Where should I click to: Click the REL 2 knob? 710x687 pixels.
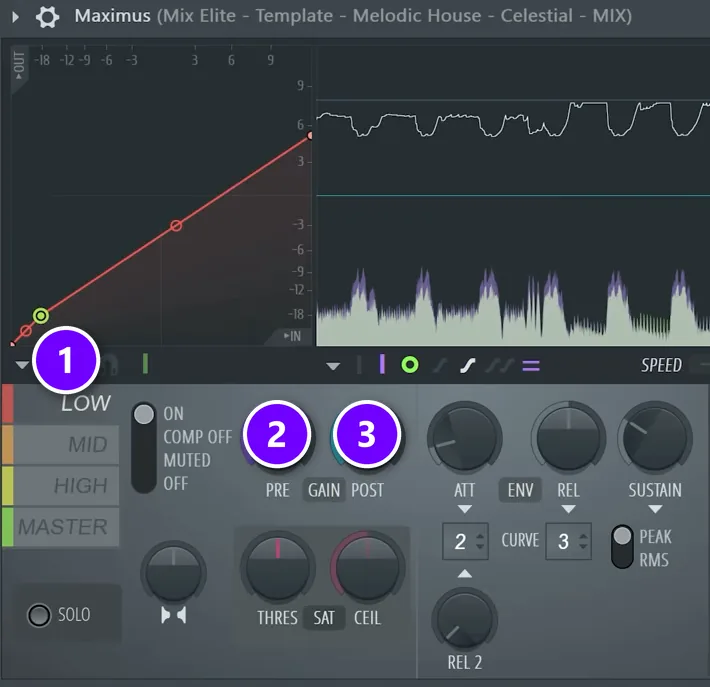[465, 620]
